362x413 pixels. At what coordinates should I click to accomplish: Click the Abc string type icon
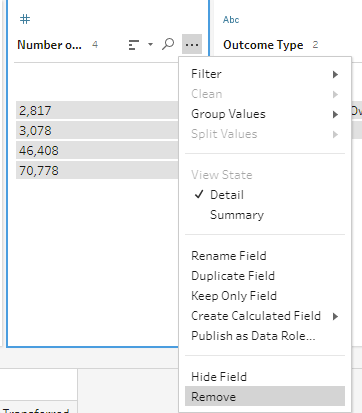pos(231,20)
